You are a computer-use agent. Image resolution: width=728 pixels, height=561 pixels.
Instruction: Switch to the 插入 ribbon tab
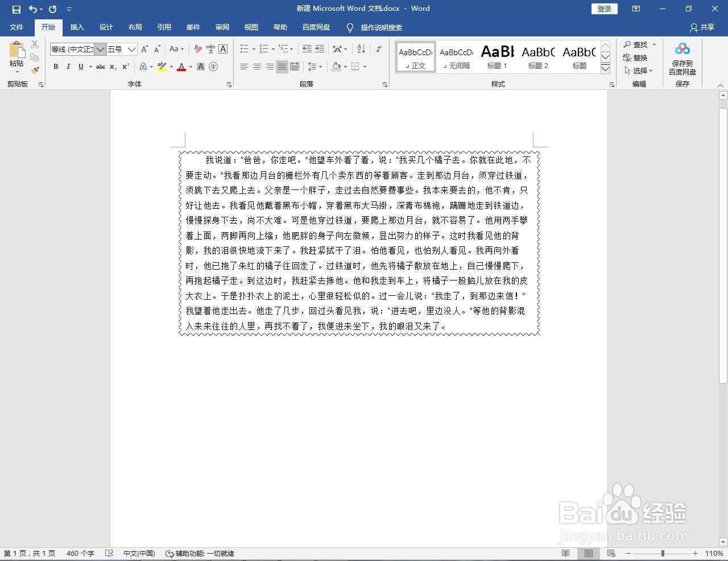click(77, 27)
